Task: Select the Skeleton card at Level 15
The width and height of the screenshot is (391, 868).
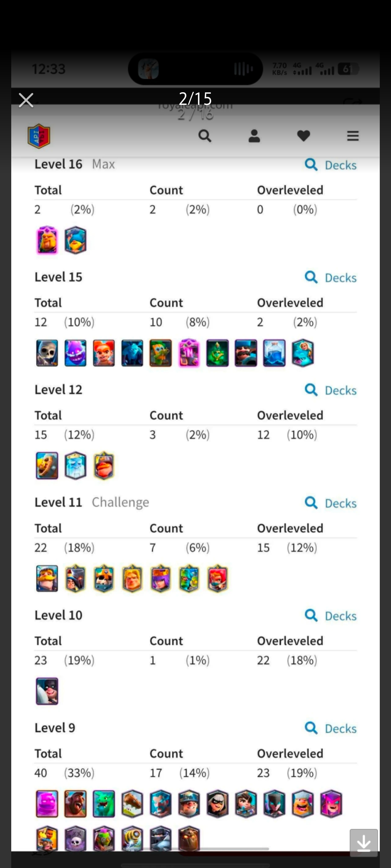Action: [x=47, y=353]
